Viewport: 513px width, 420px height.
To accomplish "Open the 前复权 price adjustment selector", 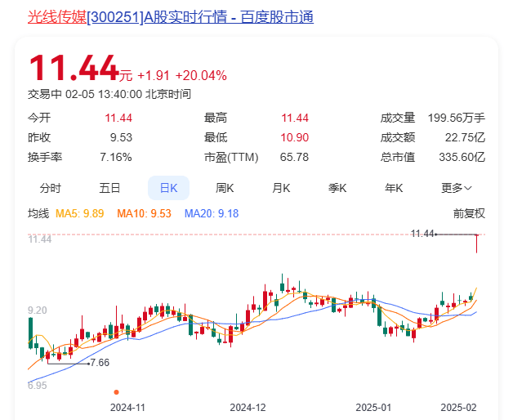I will pos(470,213).
